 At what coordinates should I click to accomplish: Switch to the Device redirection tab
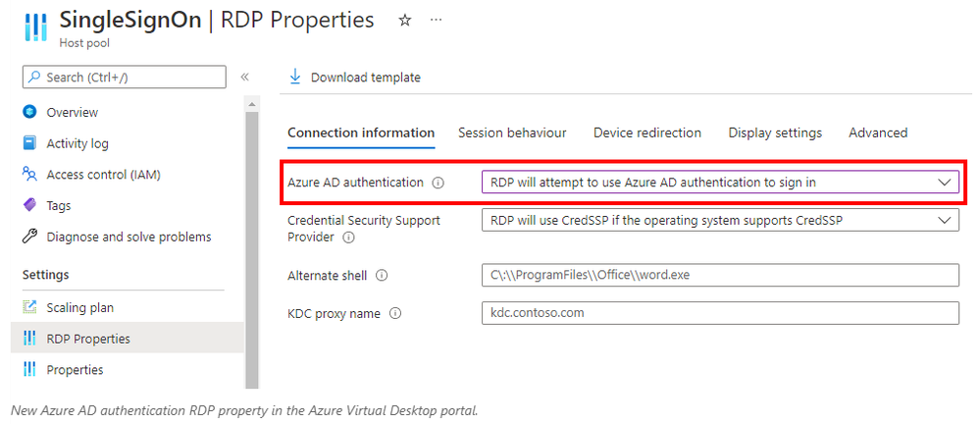pyautogui.click(x=647, y=132)
